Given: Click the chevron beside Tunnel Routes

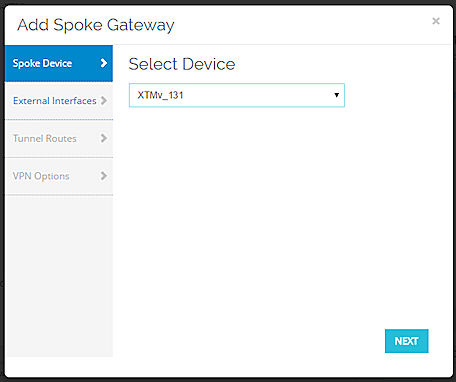Looking at the screenshot, I should tap(104, 138).
